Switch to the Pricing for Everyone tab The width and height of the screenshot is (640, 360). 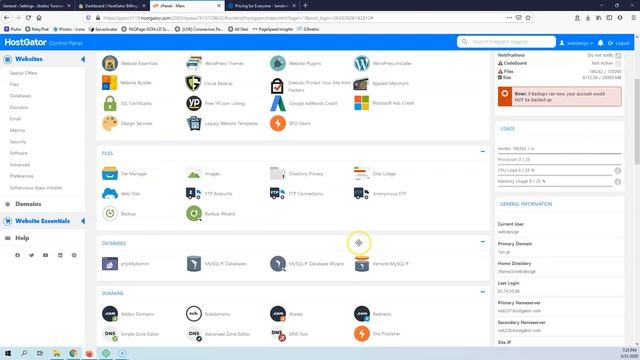(x=261, y=6)
